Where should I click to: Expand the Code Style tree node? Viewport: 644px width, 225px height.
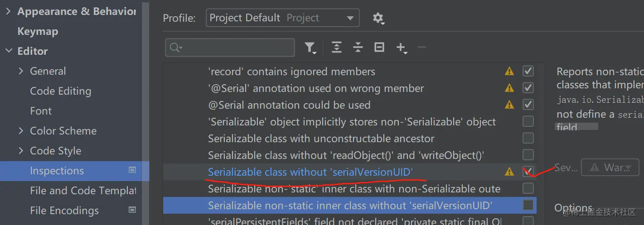pos(21,151)
